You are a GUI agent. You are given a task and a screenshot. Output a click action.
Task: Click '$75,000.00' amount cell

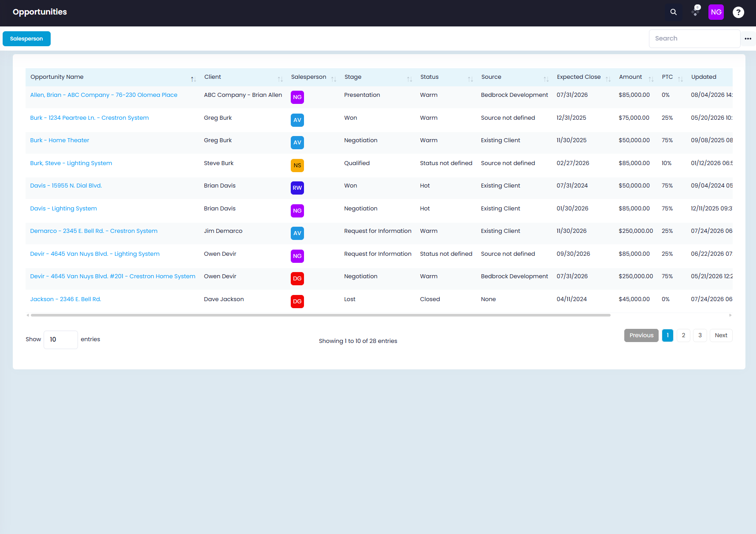coord(634,118)
